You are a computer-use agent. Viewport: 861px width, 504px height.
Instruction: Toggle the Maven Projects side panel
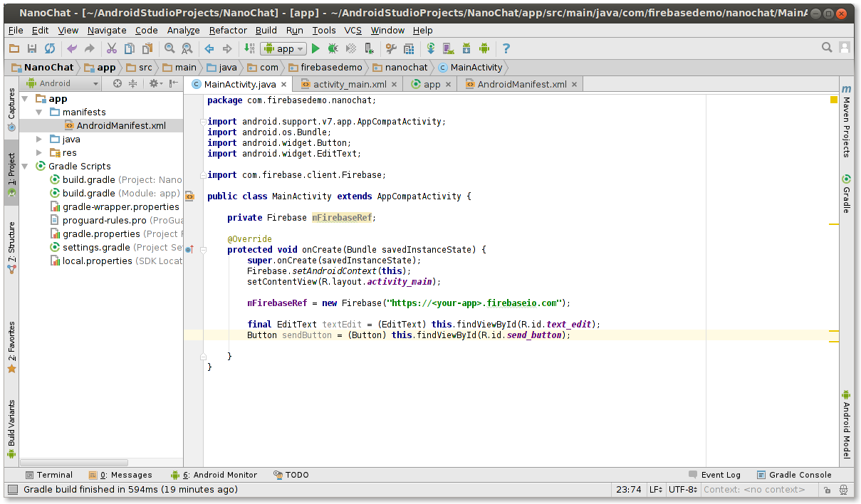[846, 121]
